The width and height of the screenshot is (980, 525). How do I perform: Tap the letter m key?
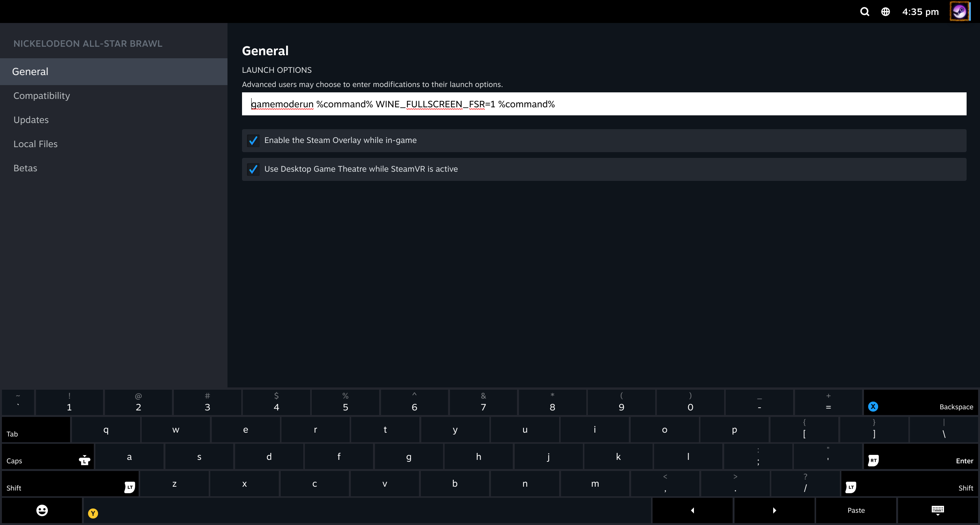(x=595, y=484)
